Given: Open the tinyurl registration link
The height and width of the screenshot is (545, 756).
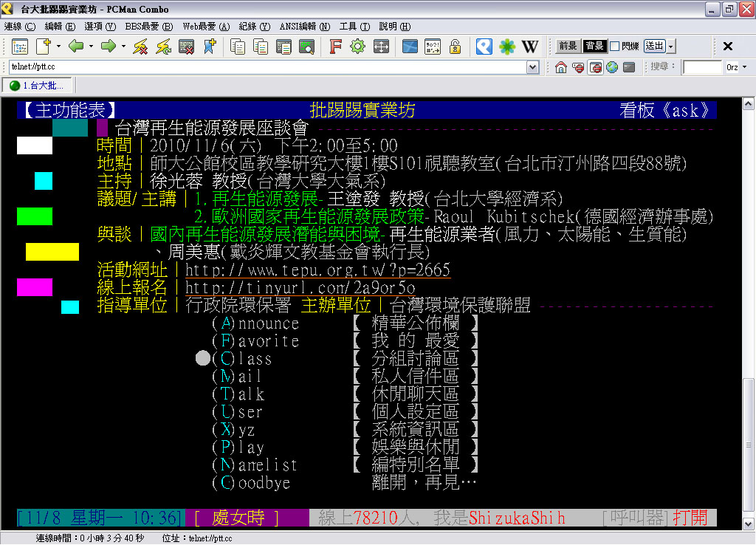Looking at the screenshot, I should coord(300,288).
